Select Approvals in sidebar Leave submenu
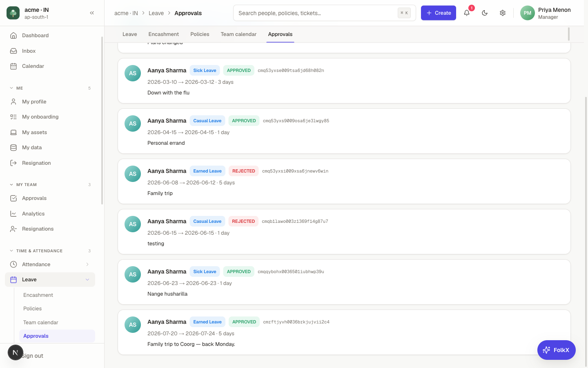 (57, 336)
